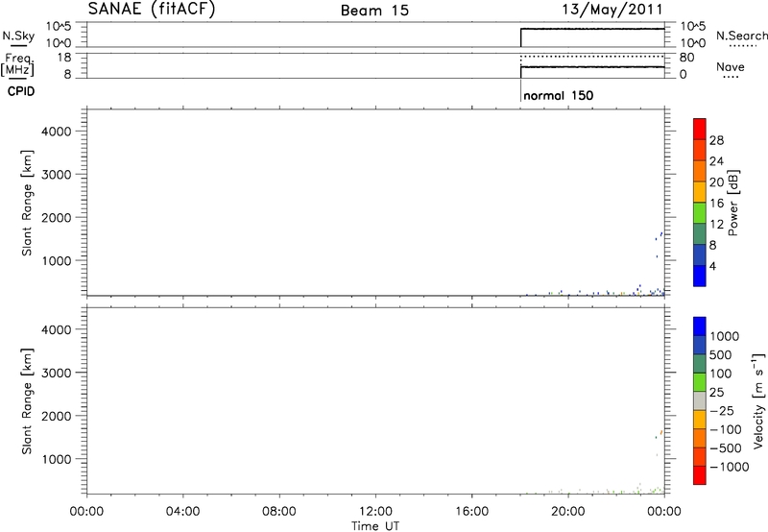Select the Time UT axis title
The width and height of the screenshot is (768, 532).
click(x=375, y=526)
